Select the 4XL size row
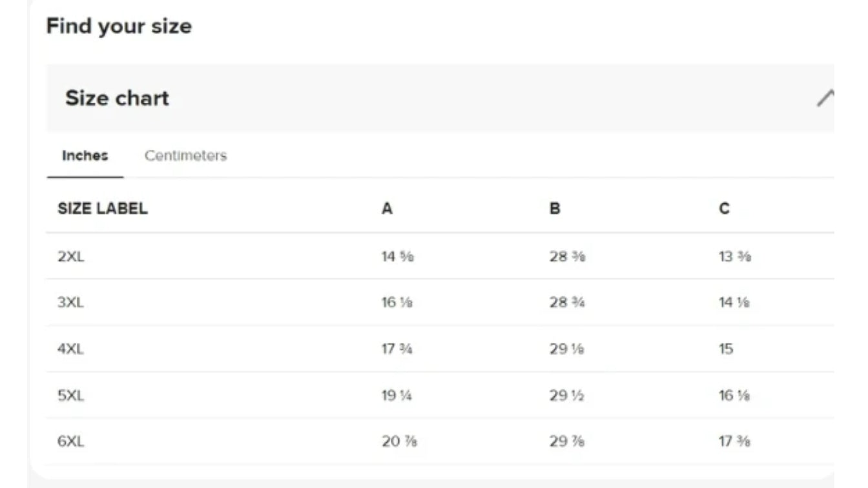The width and height of the screenshot is (868, 488). click(x=440, y=349)
